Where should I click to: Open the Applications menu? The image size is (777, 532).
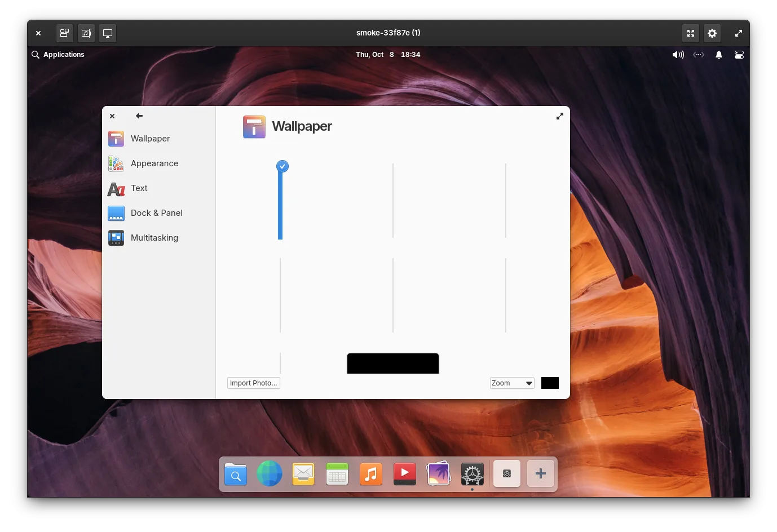click(x=58, y=55)
